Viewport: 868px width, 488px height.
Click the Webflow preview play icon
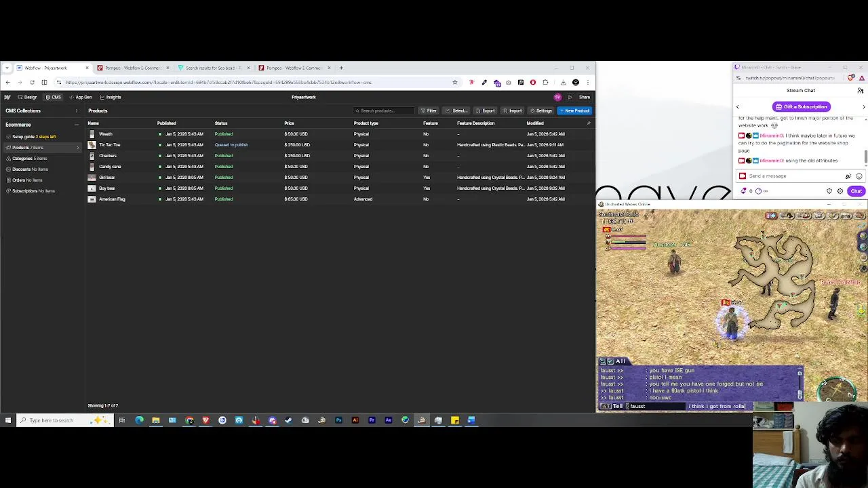570,97
